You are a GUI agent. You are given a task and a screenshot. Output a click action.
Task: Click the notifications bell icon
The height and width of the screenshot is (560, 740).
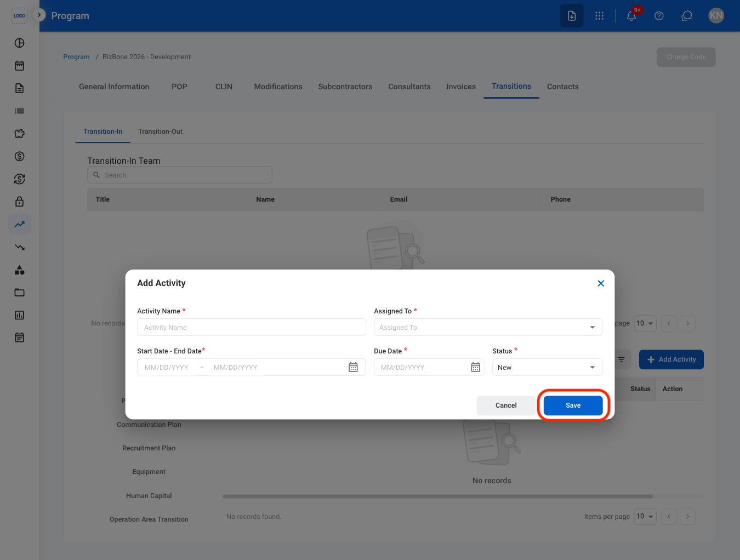[x=631, y=16]
